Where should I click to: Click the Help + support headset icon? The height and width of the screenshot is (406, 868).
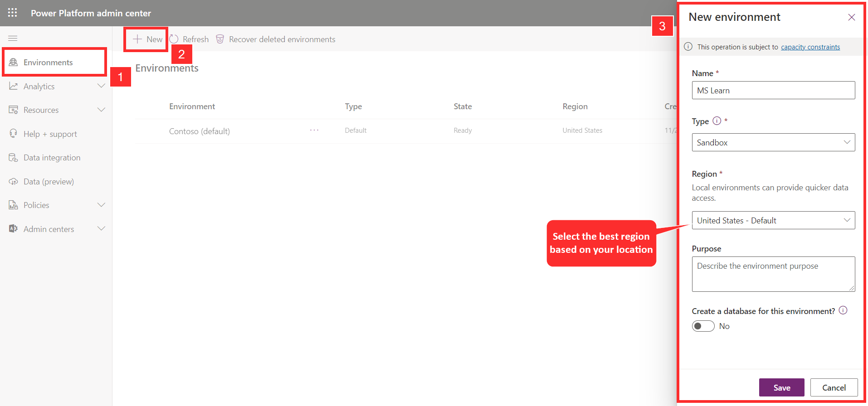tap(13, 134)
